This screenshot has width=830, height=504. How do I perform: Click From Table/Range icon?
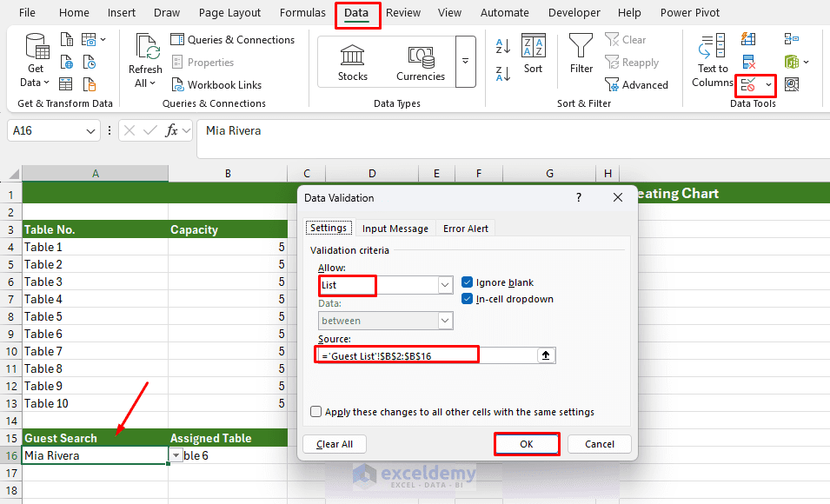pyautogui.click(x=66, y=84)
